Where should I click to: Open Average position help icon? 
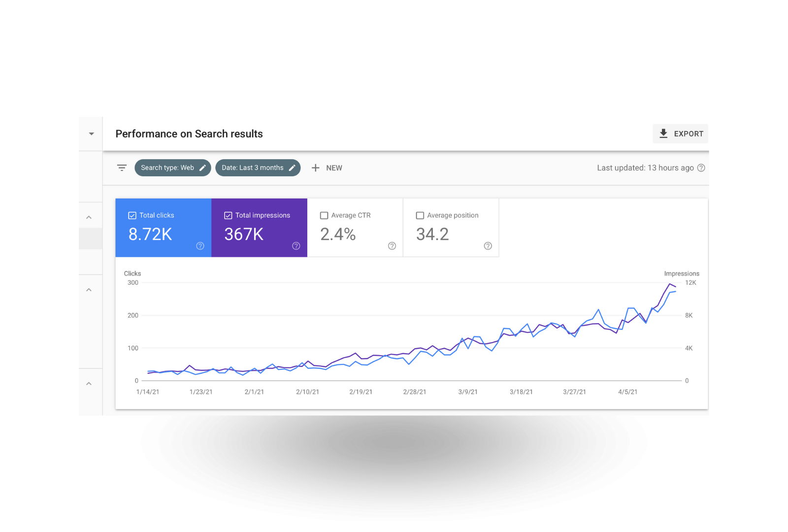[488, 246]
